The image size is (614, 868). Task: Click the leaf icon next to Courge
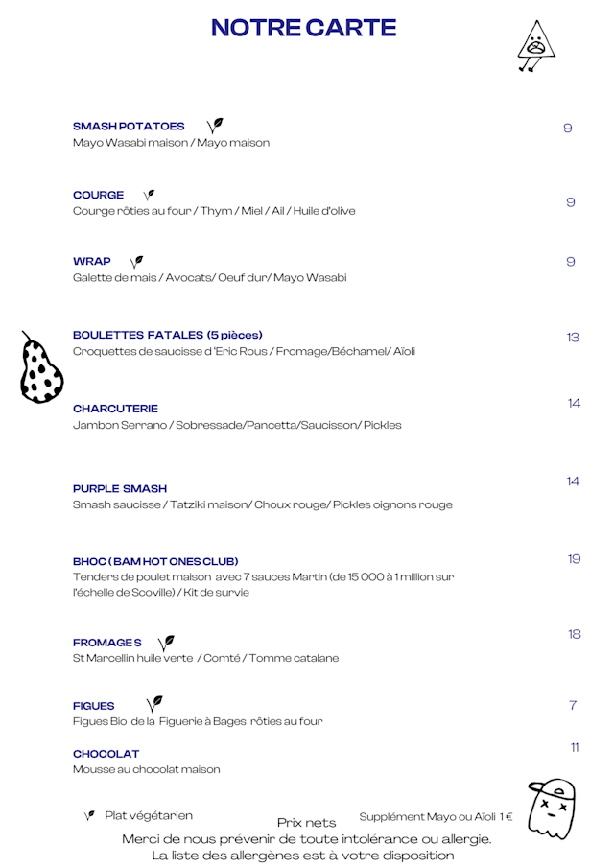149,195
